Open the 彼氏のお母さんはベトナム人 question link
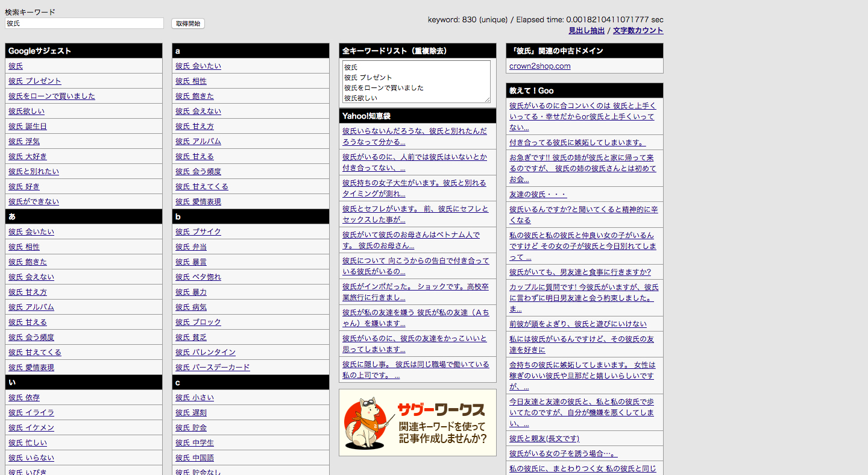Viewport: 868px width, 475px height. [411, 240]
